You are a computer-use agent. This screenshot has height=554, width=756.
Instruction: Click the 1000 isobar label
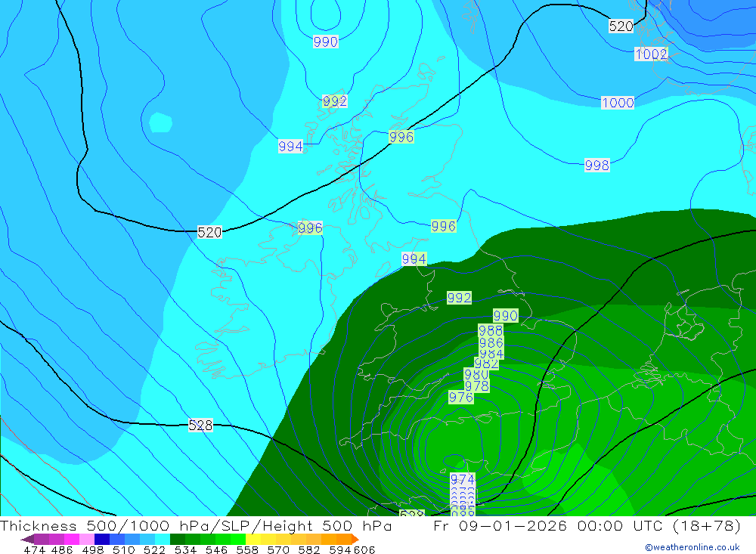pyautogui.click(x=618, y=103)
